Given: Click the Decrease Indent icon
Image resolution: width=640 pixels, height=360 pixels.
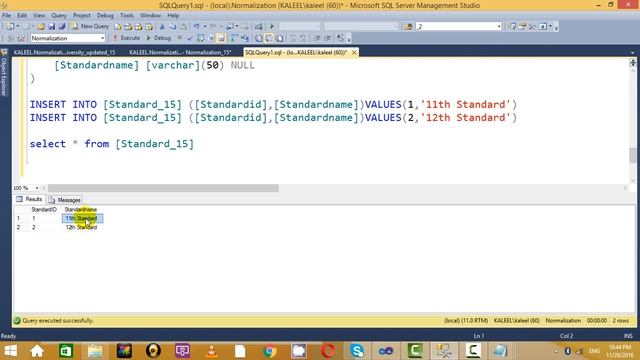Looking at the screenshot, I should pos(317,38).
